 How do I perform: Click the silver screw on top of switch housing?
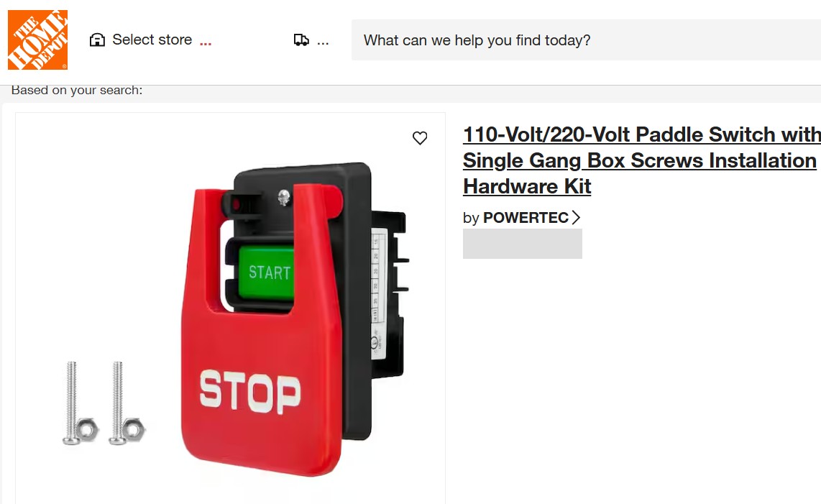[284, 198]
